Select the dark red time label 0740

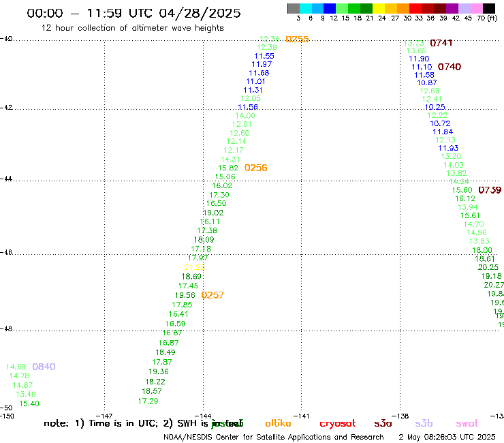(x=450, y=67)
